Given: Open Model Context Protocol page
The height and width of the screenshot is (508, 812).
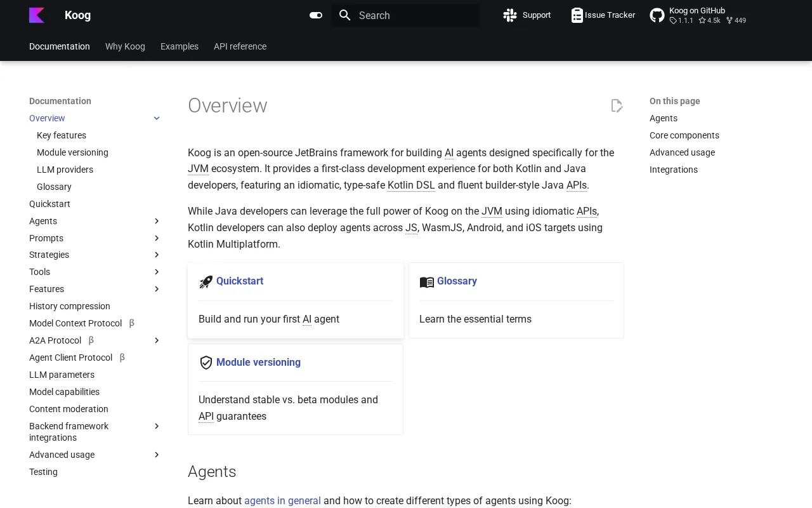Looking at the screenshot, I should [x=75, y=323].
